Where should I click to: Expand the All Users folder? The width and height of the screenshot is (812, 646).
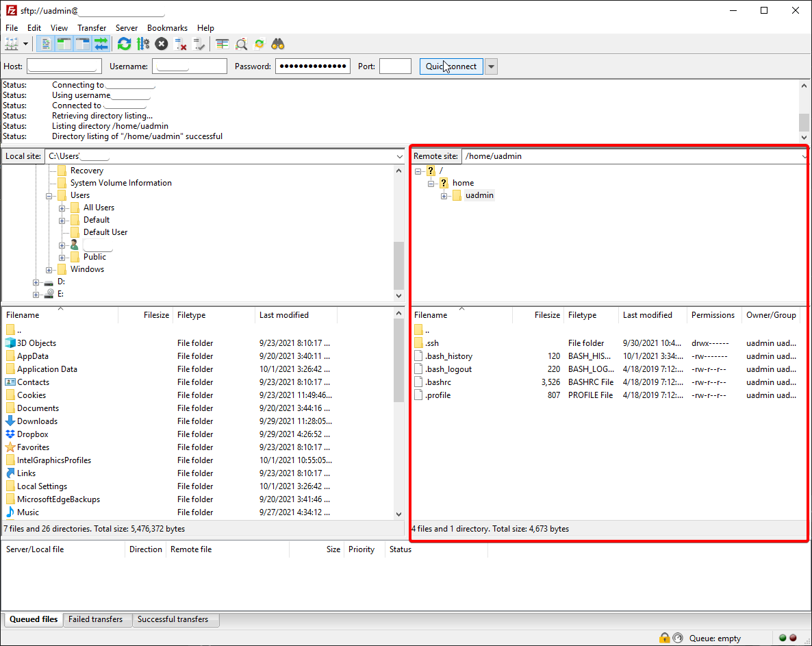(62, 208)
